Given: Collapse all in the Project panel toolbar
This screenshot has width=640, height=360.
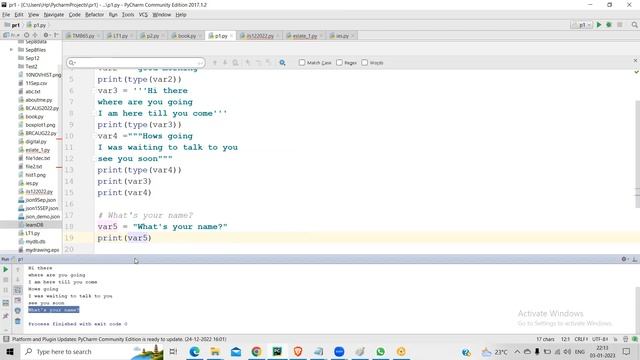Looking at the screenshot, I should pyautogui.click(x=35, y=36).
